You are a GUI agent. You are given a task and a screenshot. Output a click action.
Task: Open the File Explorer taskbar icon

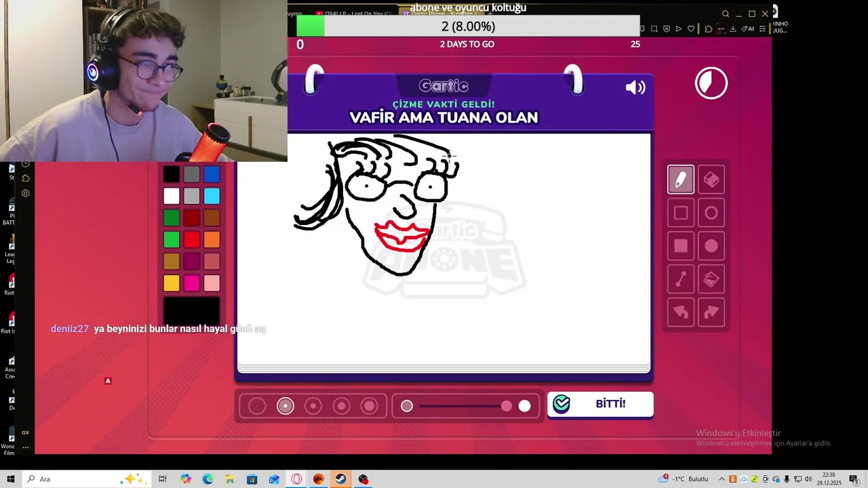(230, 479)
